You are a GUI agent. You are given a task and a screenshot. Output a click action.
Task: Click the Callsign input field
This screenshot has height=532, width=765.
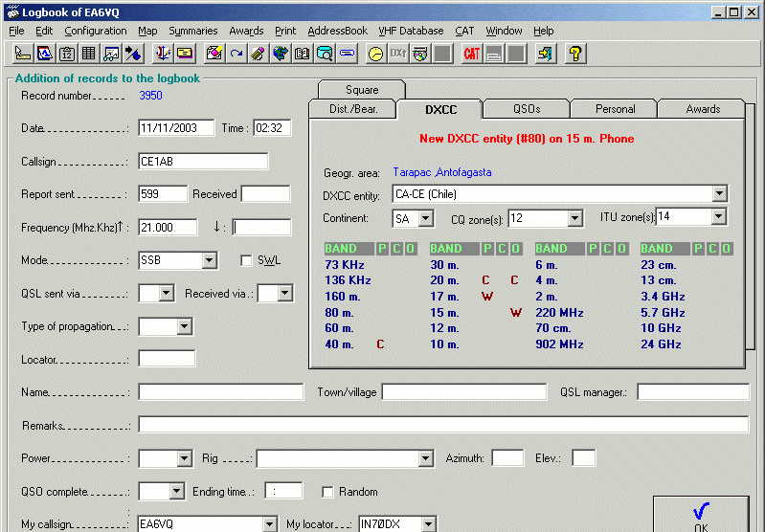coord(203,161)
